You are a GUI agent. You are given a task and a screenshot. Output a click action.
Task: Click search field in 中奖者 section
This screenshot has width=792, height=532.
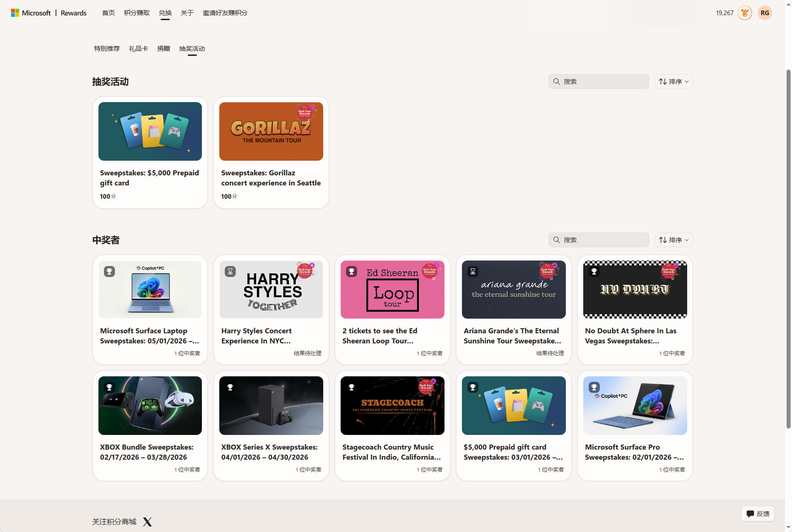(x=599, y=240)
